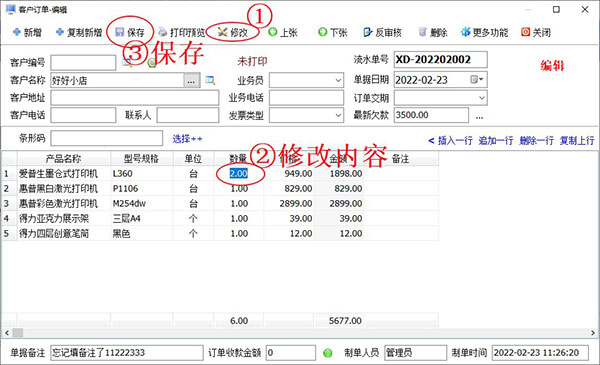Click the horizontal scrollbar thumb
Viewport: 600px width, 365px height.
tap(18, 333)
